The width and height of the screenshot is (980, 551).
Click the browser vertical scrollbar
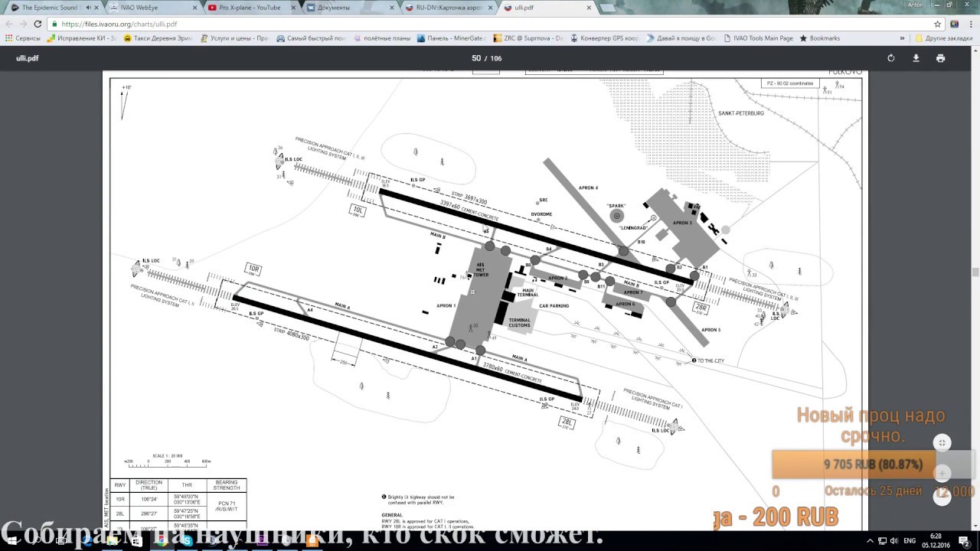pyautogui.click(x=976, y=272)
